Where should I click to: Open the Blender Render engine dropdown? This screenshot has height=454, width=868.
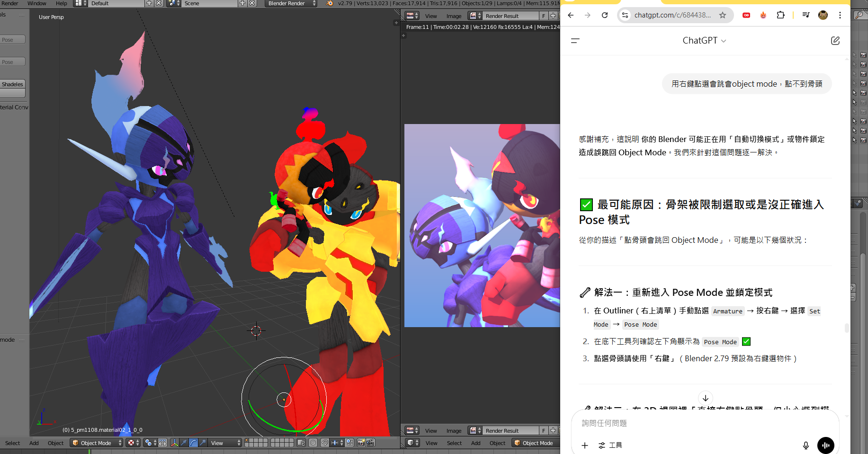[x=291, y=3]
